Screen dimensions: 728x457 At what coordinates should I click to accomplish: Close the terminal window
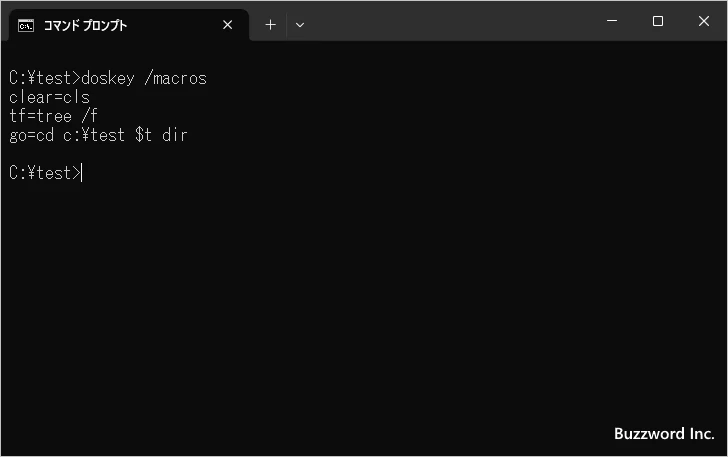pyautogui.click(x=704, y=21)
